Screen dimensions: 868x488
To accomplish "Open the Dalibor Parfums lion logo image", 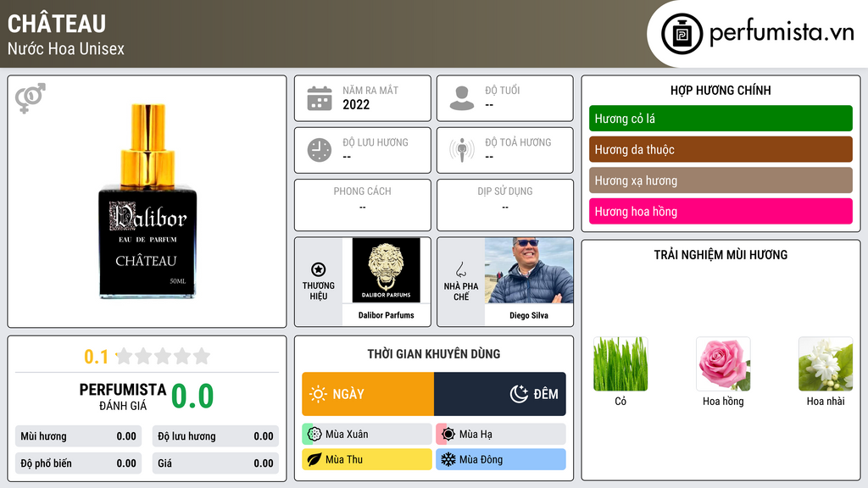I will click(387, 270).
